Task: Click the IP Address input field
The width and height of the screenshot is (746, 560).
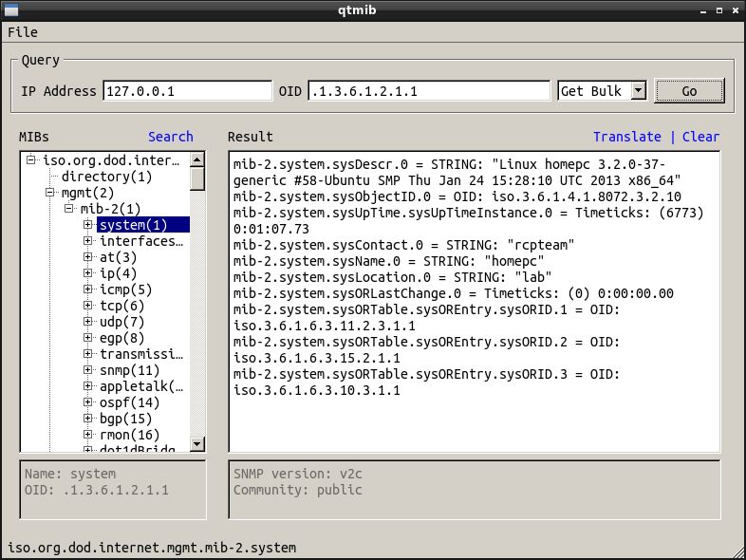Action: click(187, 91)
